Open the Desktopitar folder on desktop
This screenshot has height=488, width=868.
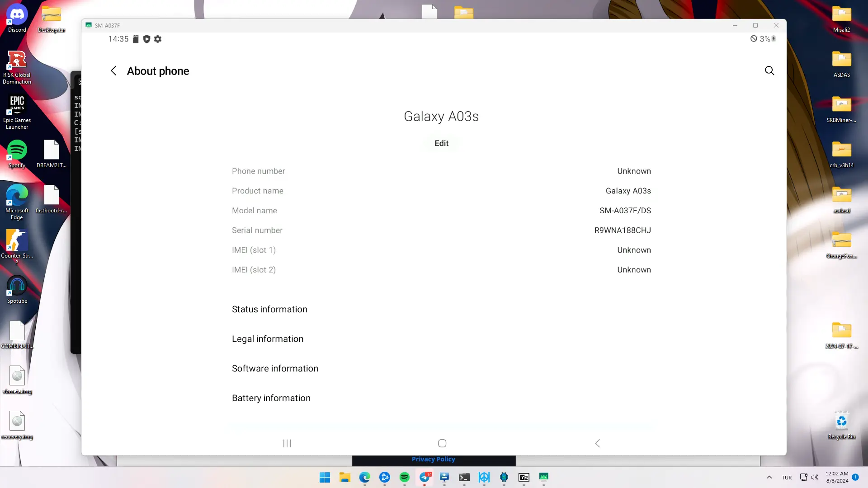coord(52,19)
